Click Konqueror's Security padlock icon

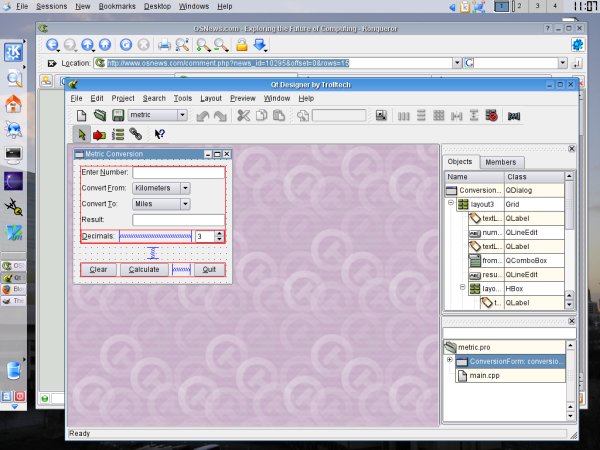click(x=241, y=45)
